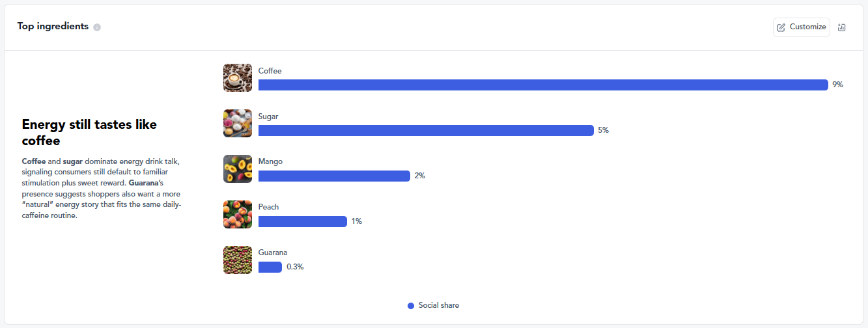Click the Guarana label above its bar

(273, 253)
